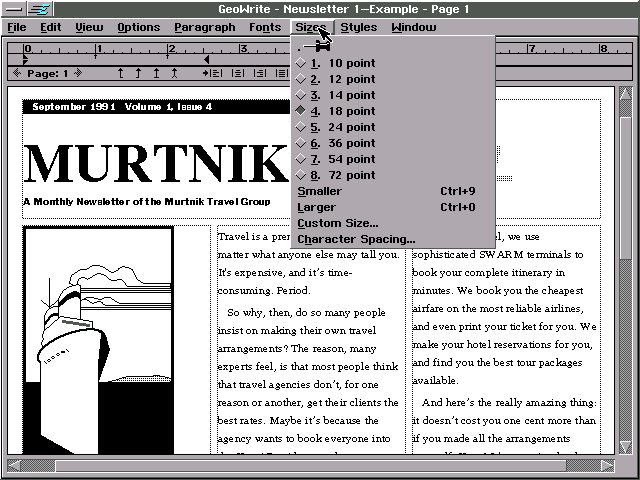Apply center justification icon
The width and height of the screenshot is (640, 480).
click(x=238, y=73)
